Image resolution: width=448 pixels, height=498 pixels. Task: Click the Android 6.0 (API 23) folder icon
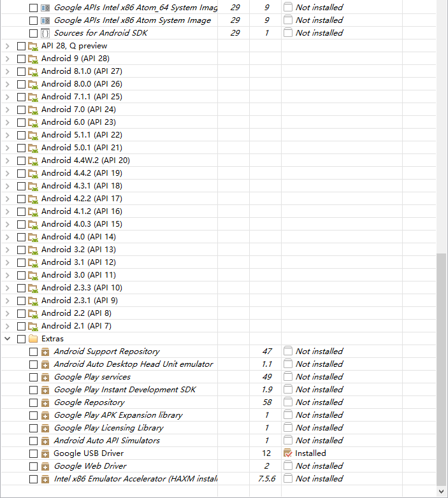click(x=33, y=122)
